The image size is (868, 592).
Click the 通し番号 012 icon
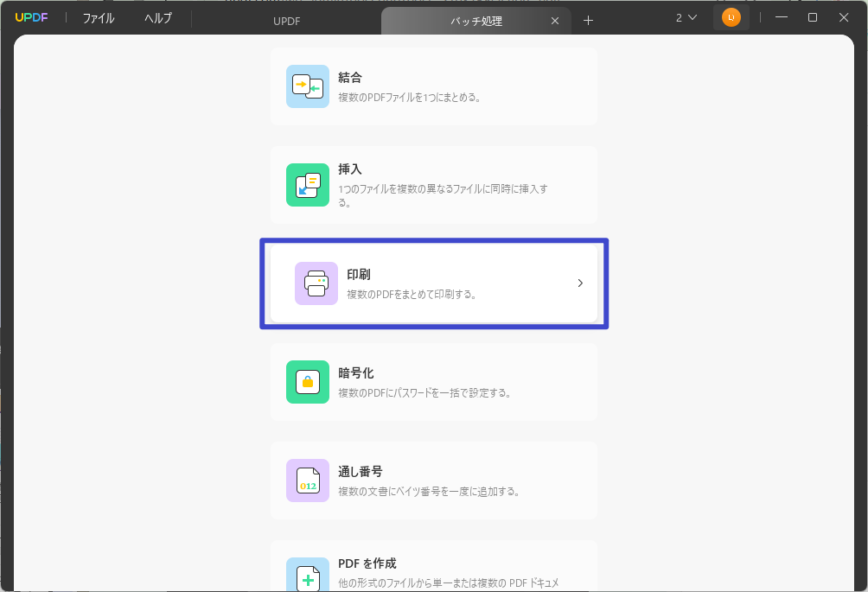pyautogui.click(x=307, y=481)
